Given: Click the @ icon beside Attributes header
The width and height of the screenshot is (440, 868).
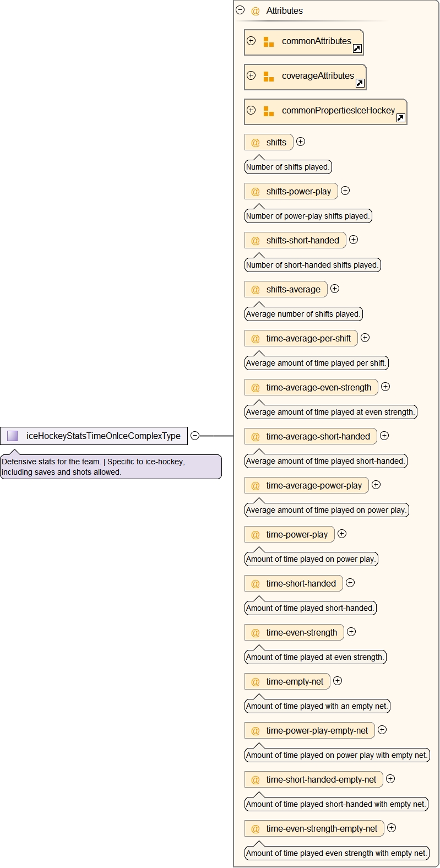Looking at the screenshot, I should pos(256,11).
